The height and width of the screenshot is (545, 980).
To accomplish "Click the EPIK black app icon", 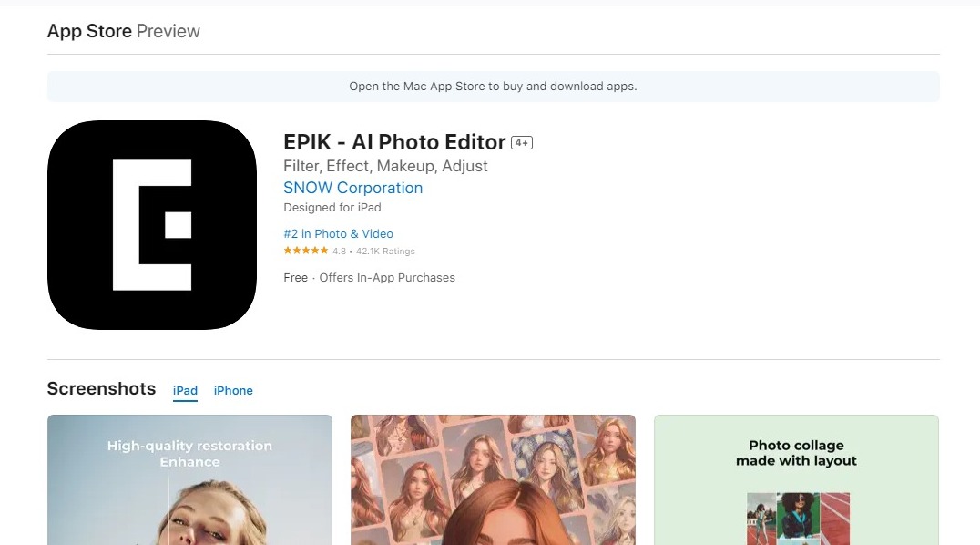I will click(x=152, y=225).
